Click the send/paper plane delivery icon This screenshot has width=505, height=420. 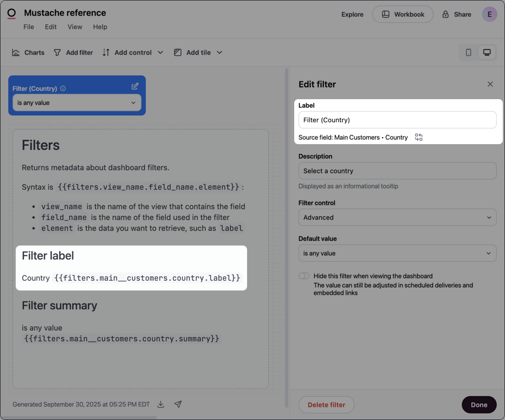178,404
